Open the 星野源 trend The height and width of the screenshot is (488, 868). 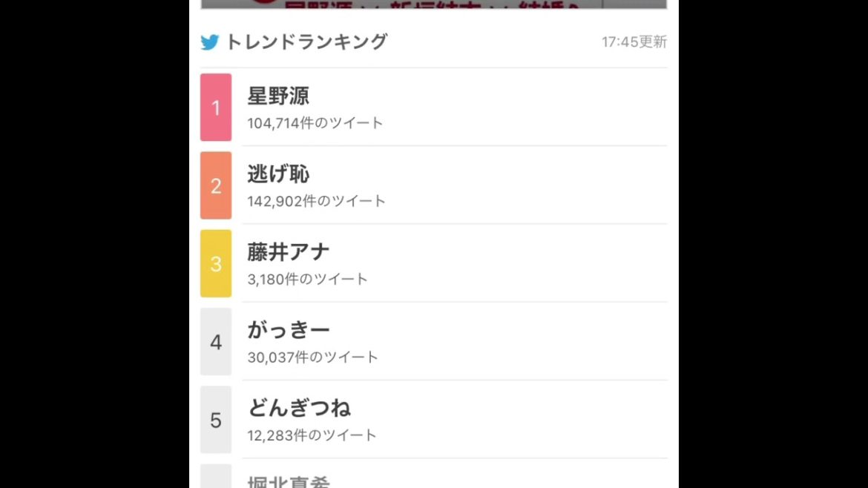[278, 96]
